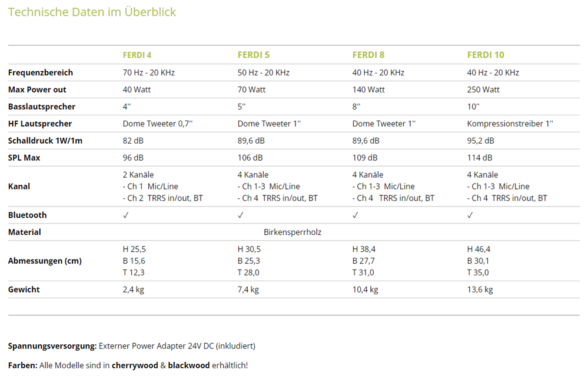Click the 2 Kanäle text
This screenshot has height=376, width=588.
(138, 175)
